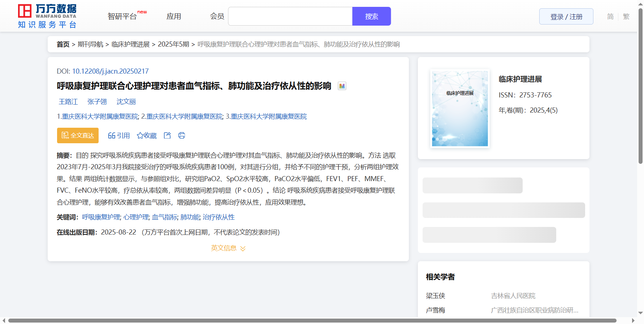Image resolution: width=644 pixels, height=324 pixels.
Task: Open keyword 肺功能
Action: tap(190, 217)
